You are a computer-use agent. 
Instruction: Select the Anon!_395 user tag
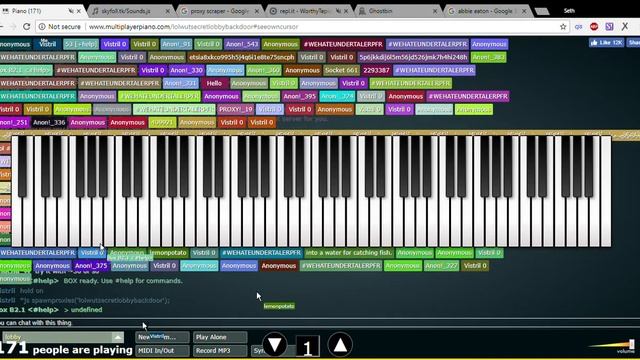tap(300, 96)
